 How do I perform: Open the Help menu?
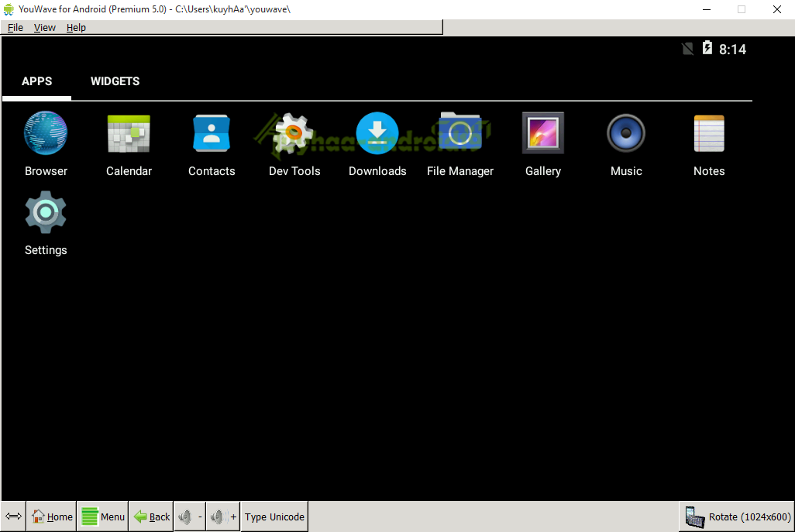pyautogui.click(x=76, y=27)
